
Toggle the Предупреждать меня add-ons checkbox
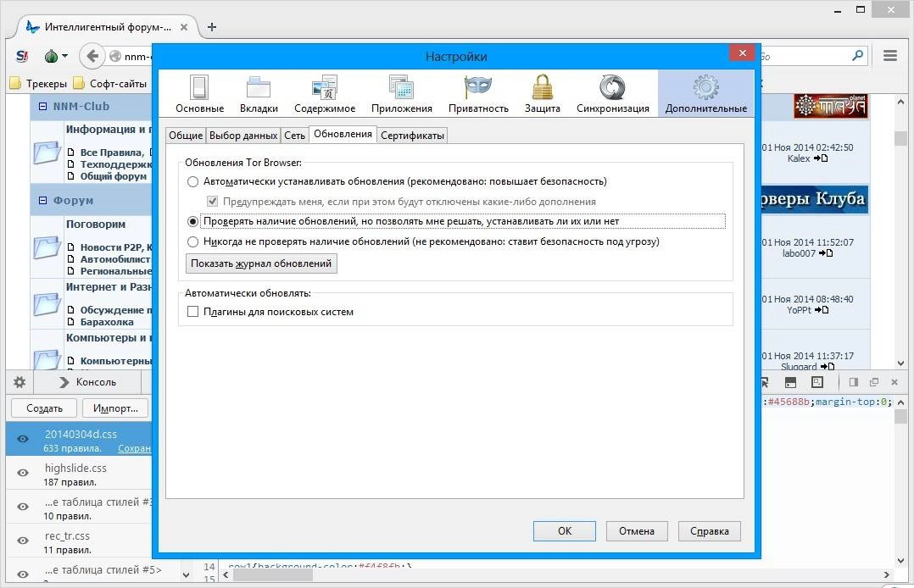(212, 202)
